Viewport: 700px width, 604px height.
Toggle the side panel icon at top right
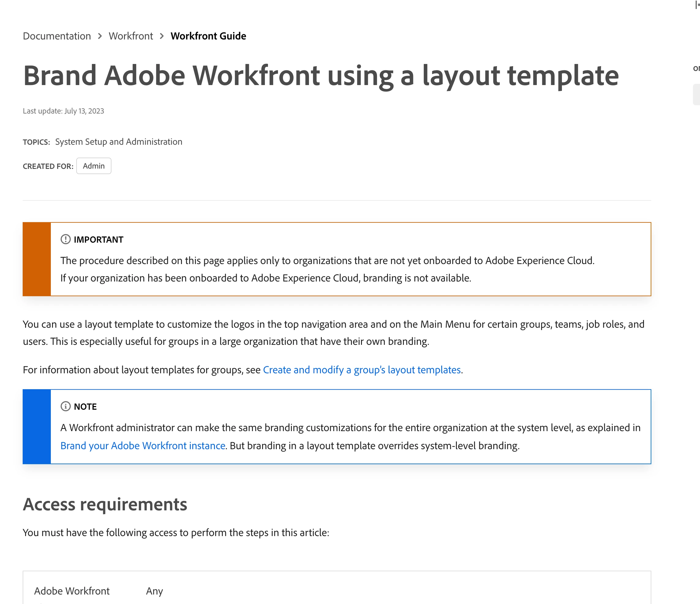pos(697,5)
